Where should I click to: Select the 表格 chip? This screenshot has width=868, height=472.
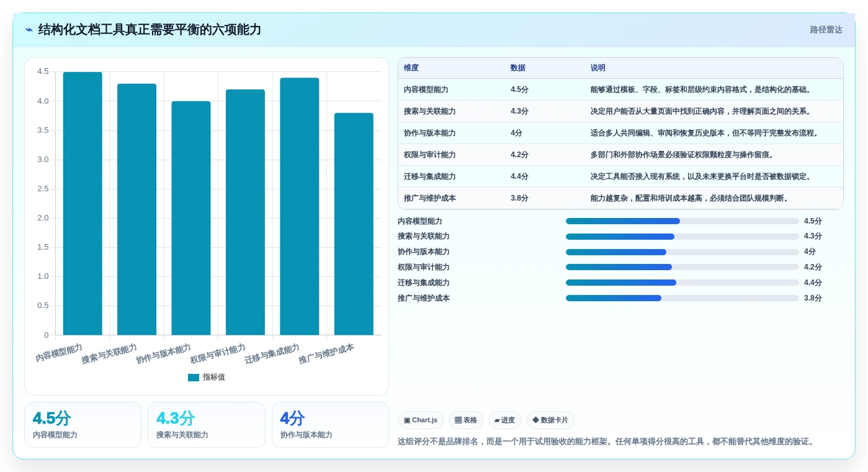click(x=466, y=420)
